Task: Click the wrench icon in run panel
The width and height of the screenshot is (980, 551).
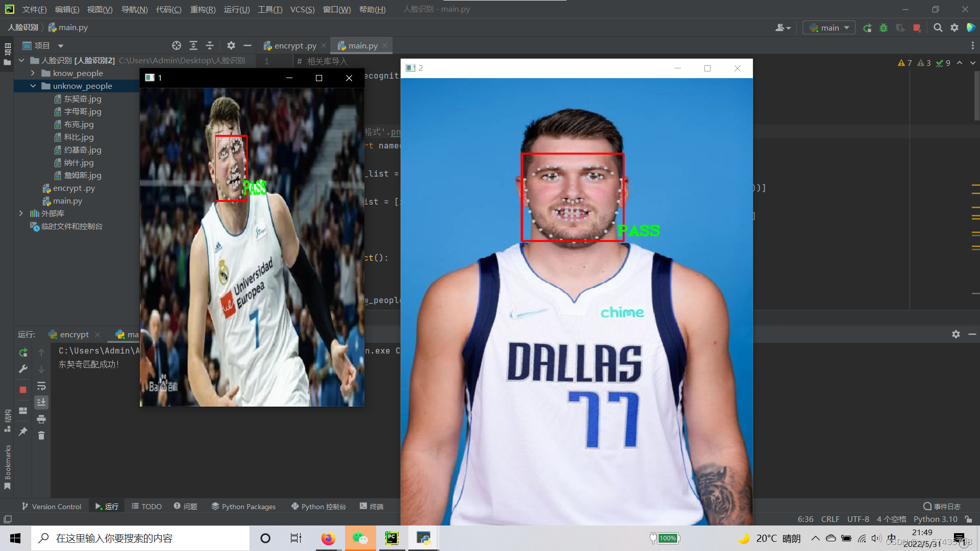Action: (x=23, y=369)
